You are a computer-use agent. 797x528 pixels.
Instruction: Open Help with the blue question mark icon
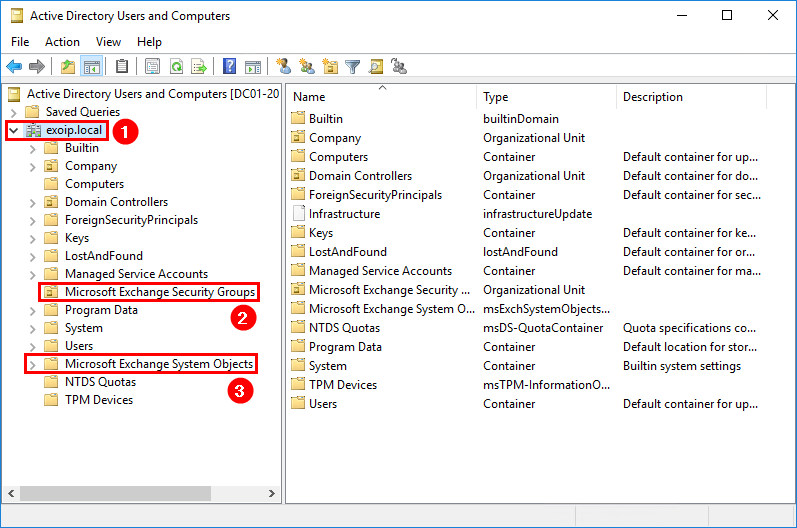pos(229,66)
